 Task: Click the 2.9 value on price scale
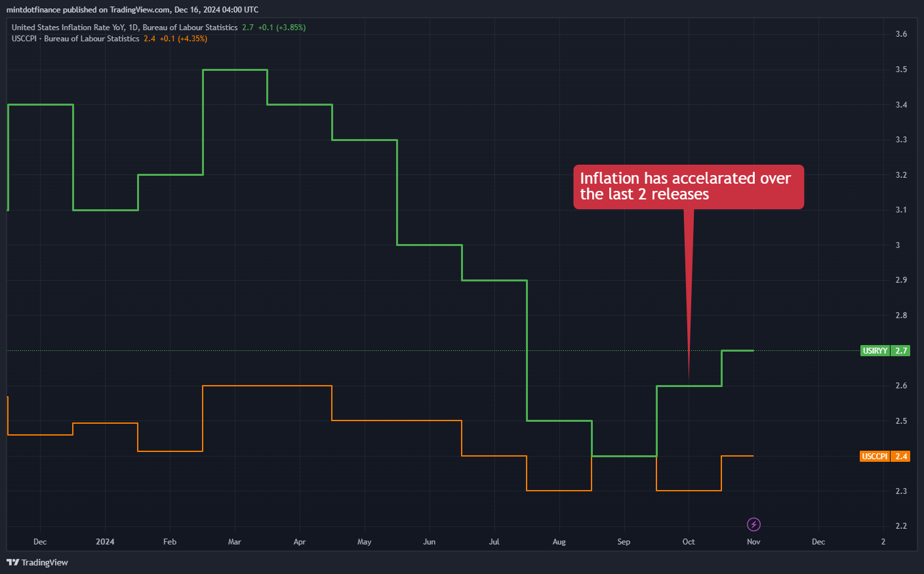tap(901, 280)
